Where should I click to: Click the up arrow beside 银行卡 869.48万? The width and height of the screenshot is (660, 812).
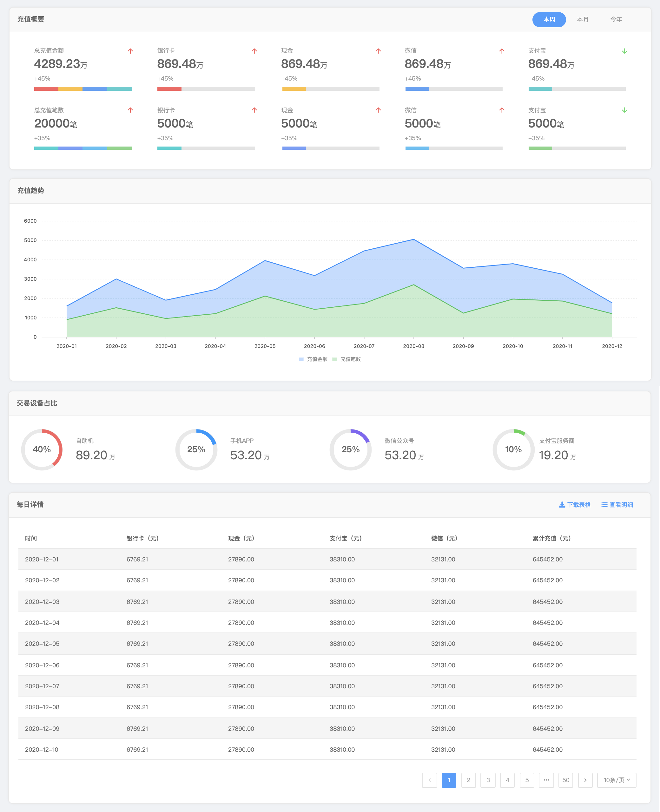[254, 51]
